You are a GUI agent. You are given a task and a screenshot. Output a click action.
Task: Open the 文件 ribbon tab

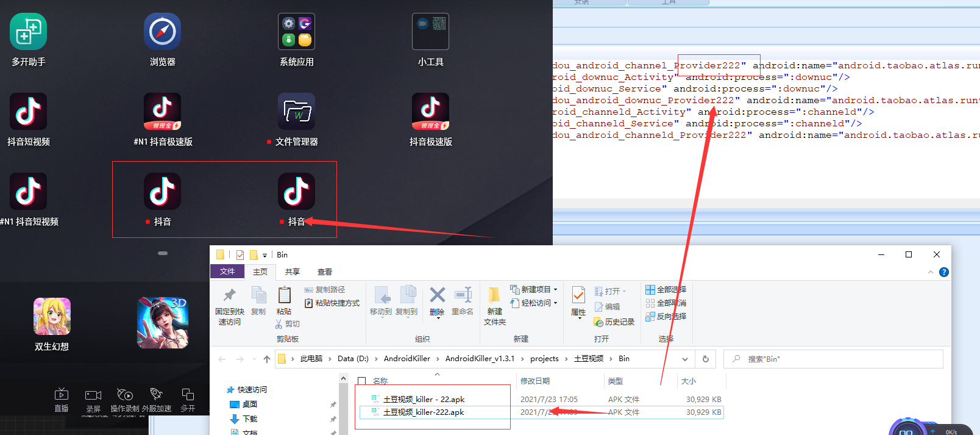coord(227,271)
